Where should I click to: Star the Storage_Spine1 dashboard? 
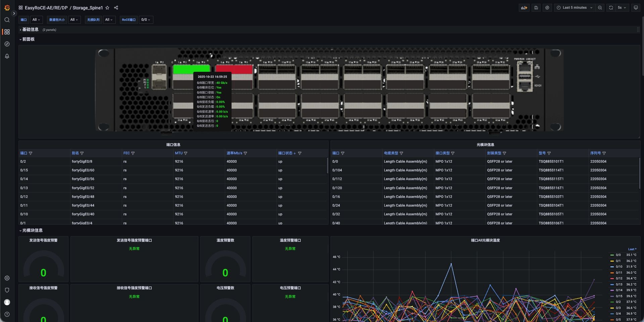(107, 8)
